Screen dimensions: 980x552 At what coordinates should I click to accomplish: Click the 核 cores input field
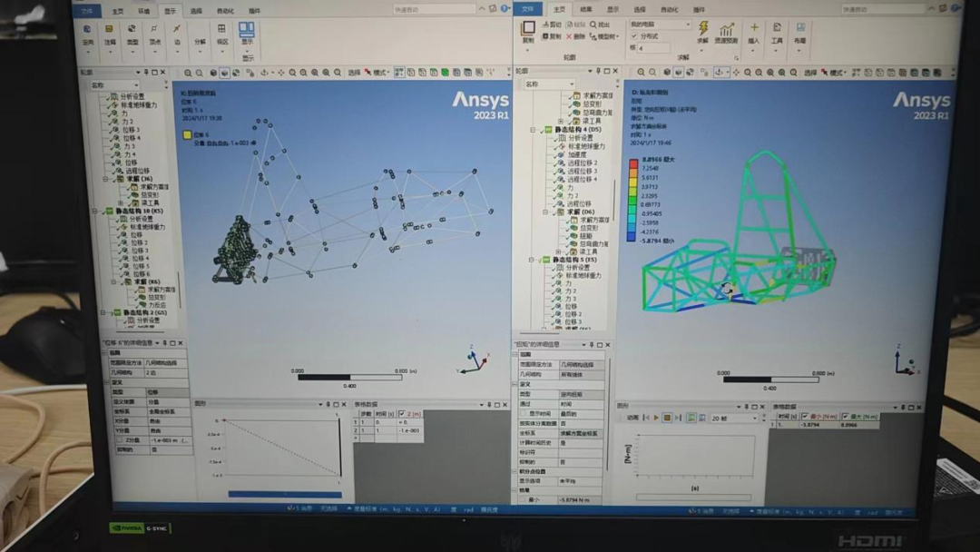click(x=653, y=48)
